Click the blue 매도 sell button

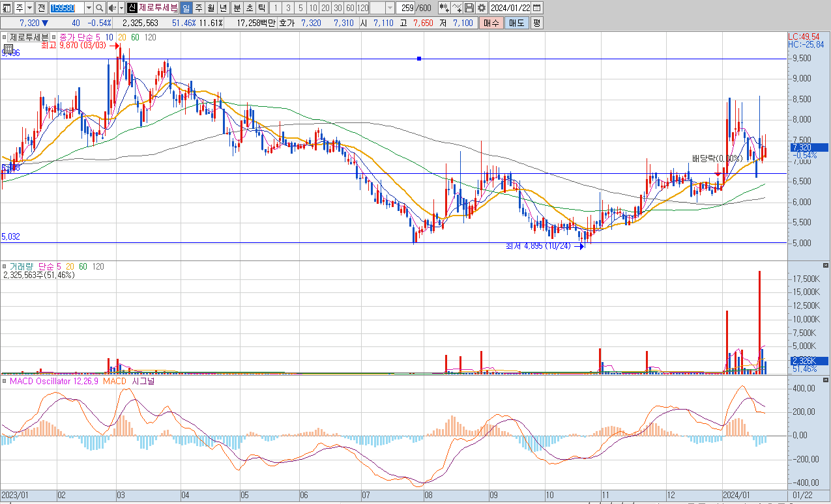pos(517,23)
